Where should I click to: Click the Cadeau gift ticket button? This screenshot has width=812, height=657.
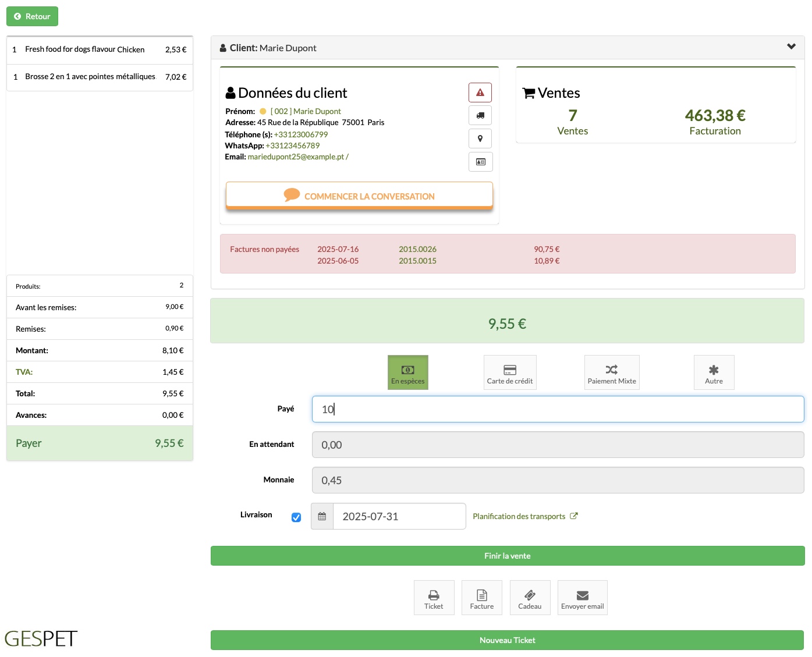(530, 598)
